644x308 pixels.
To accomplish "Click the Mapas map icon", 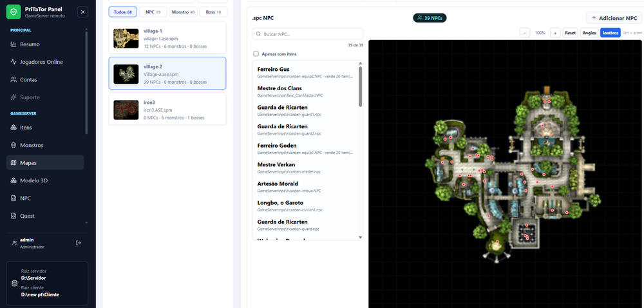I will point(14,162).
